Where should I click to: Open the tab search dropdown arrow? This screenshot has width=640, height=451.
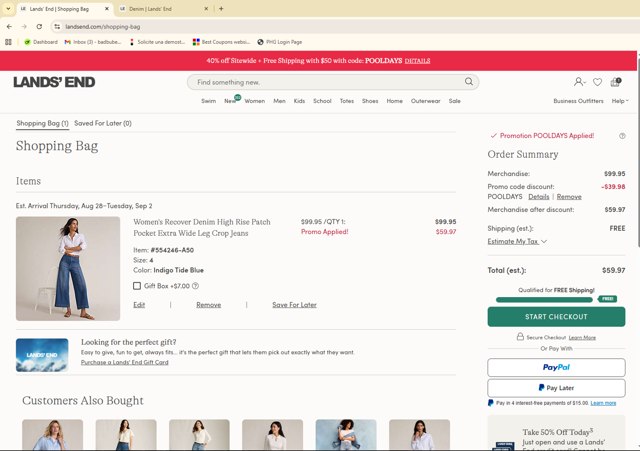click(8, 9)
